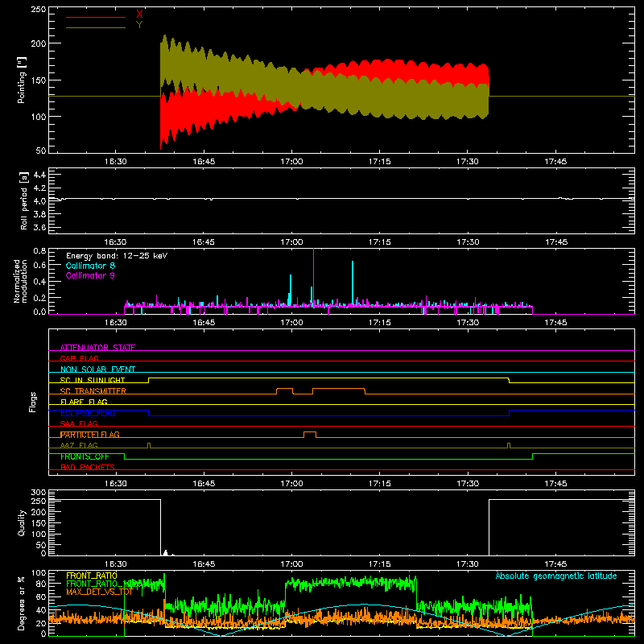644x644 pixels.
Task: Click the 17:00 tick under Pointing plot
Action: (x=291, y=162)
